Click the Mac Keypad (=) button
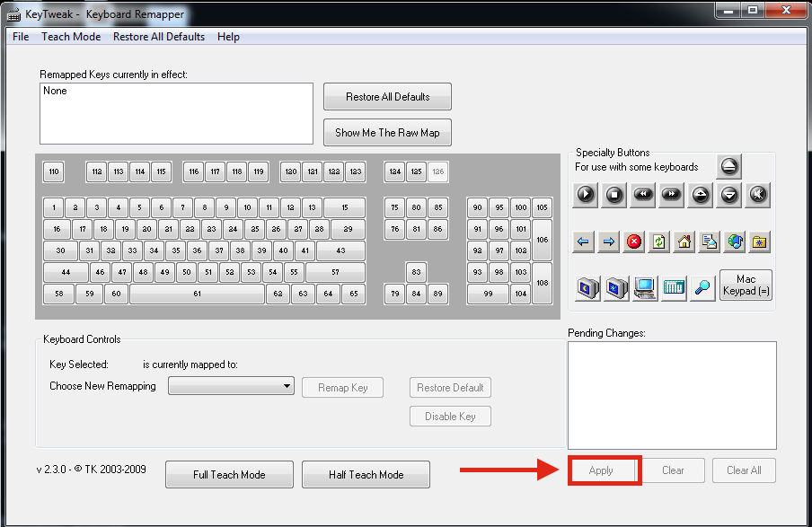Viewport: 812px width, 527px height. coord(746,285)
